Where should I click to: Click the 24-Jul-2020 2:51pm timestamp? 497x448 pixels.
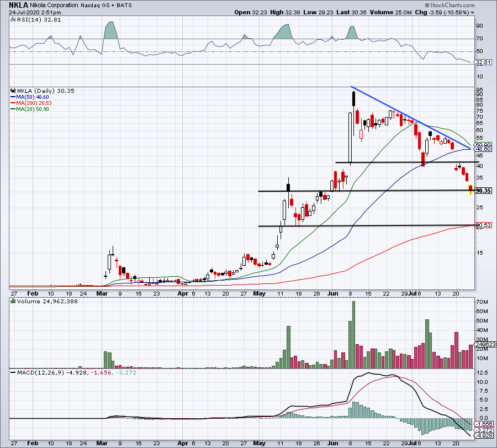tap(35, 13)
